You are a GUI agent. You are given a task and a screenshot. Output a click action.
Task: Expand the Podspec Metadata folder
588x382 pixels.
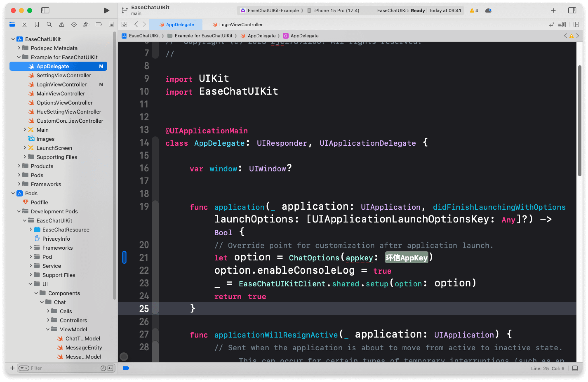(x=19, y=48)
